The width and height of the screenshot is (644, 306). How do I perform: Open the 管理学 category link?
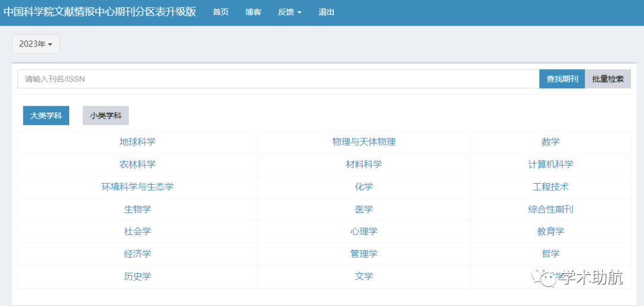[364, 254]
